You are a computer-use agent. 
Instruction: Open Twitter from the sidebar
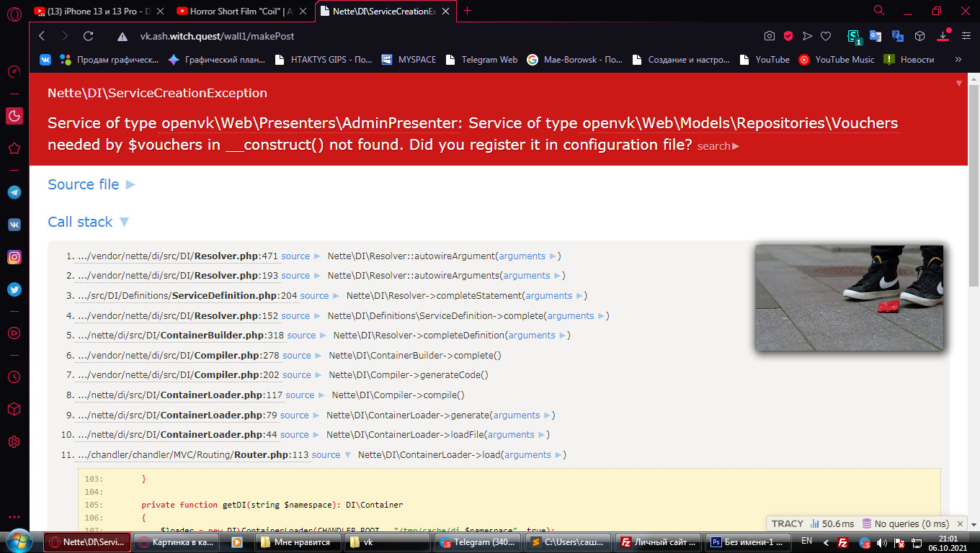(x=14, y=289)
